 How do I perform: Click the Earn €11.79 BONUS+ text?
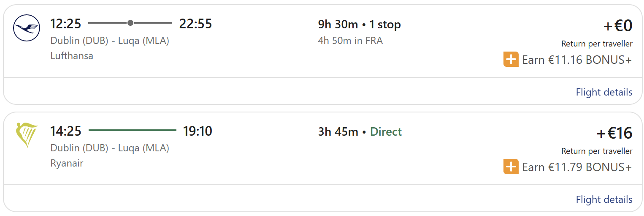click(576, 167)
